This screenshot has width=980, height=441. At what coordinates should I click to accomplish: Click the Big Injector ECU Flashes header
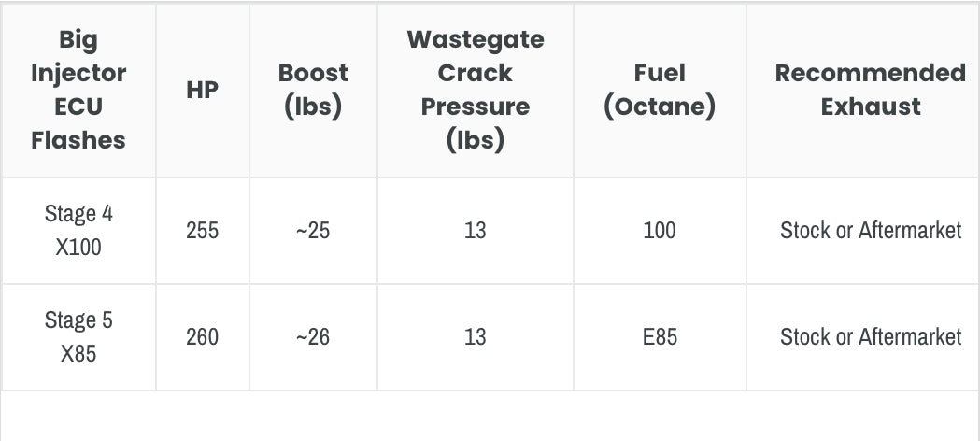[x=78, y=90]
